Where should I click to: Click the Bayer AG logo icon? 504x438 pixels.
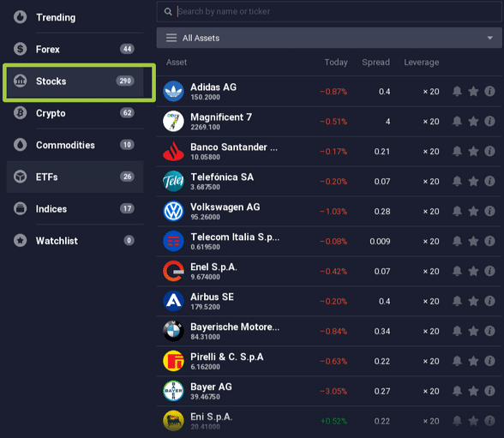tap(173, 391)
